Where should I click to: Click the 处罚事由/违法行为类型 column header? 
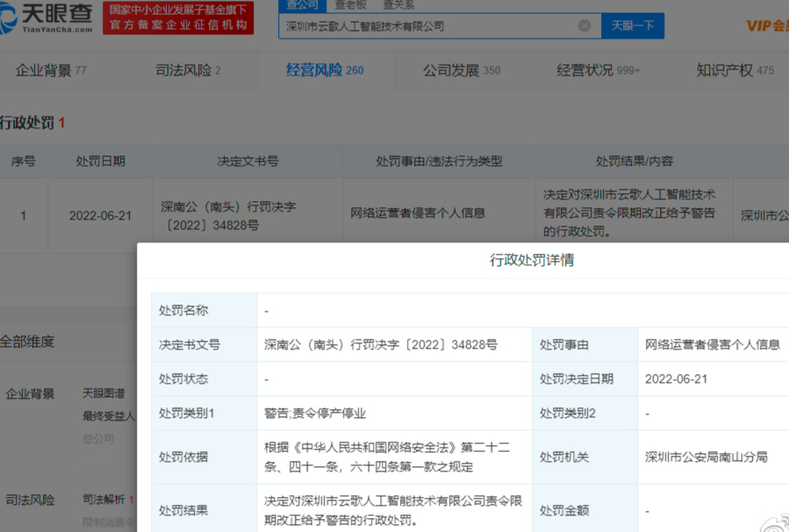440,161
